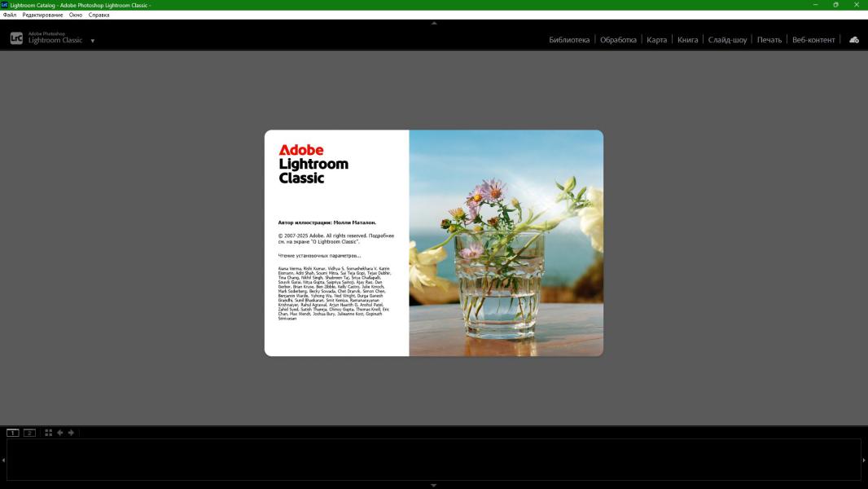Image resolution: width=868 pixels, height=489 pixels.
Task: Open the Справка menu
Action: pos(99,15)
